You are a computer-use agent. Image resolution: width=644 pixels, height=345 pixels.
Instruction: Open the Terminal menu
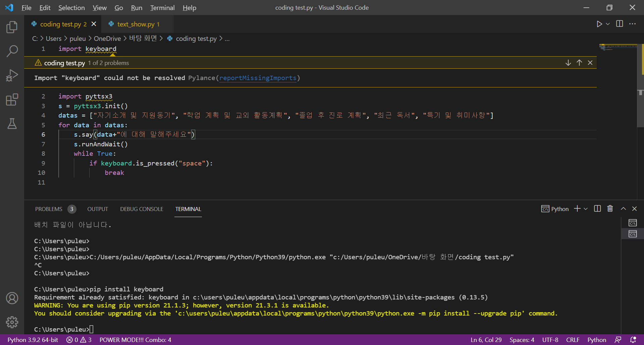[x=162, y=8]
